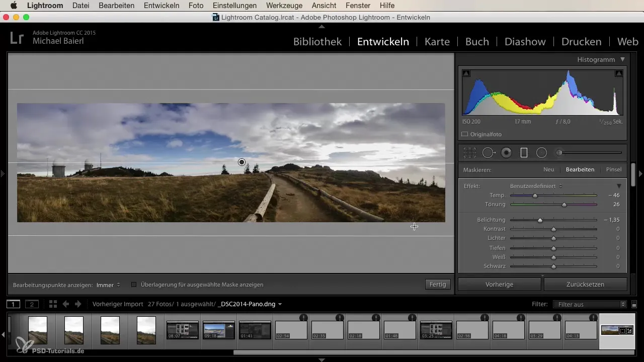Image resolution: width=644 pixels, height=362 pixels.
Task: Click the Temp. slider handle
Action: [x=535, y=196]
